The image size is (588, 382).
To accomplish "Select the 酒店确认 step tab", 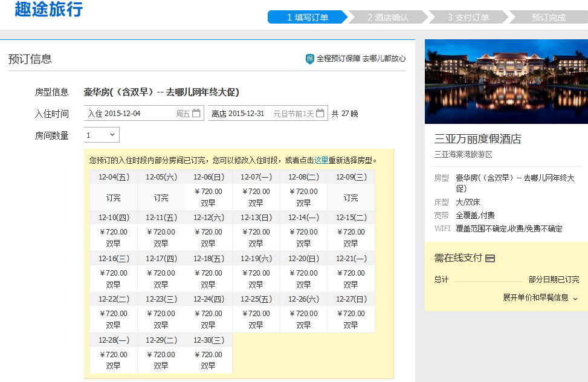I will (387, 18).
